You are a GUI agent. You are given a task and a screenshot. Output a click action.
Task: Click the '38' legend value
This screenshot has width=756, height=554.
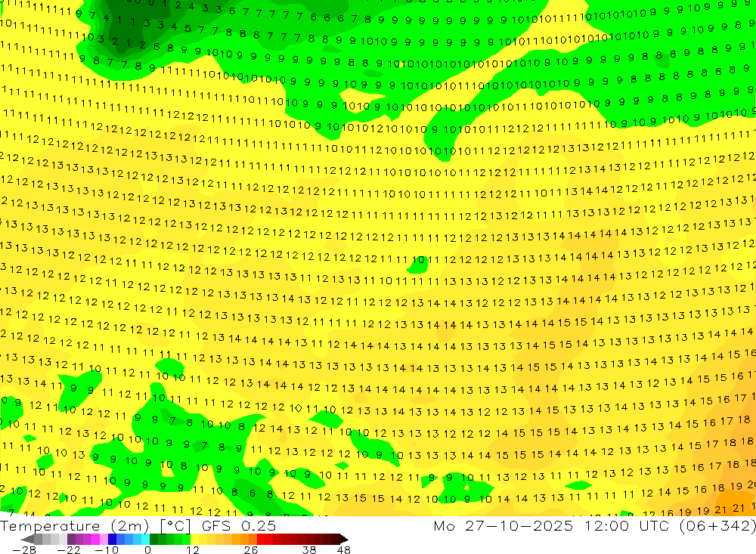click(309, 549)
